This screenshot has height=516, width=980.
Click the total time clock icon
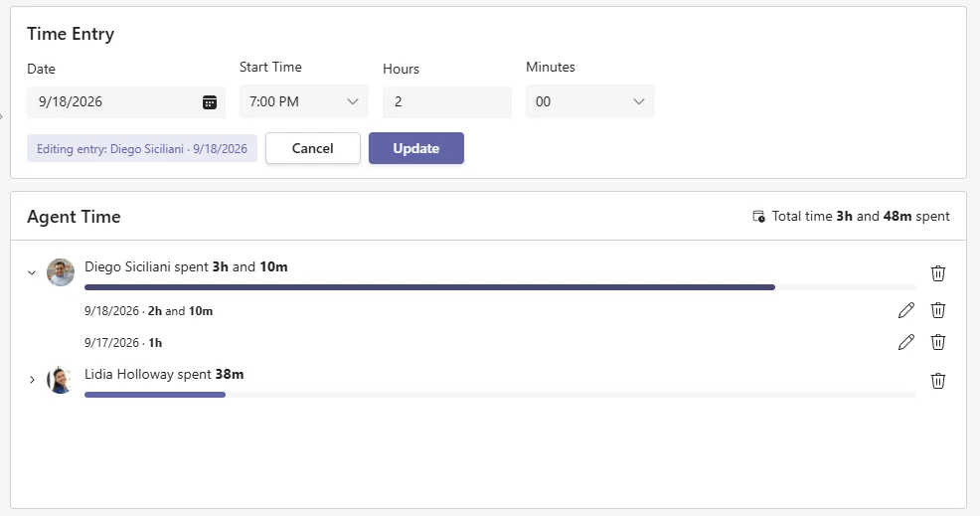coord(758,217)
